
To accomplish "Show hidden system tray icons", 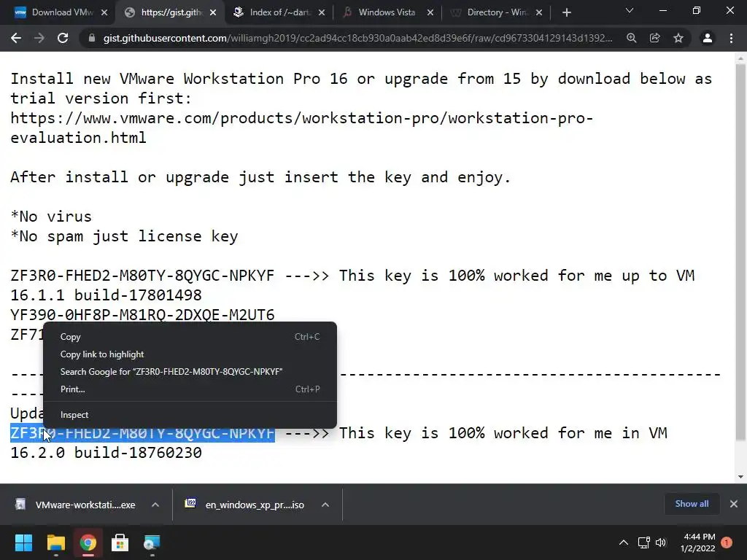I will (624, 542).
